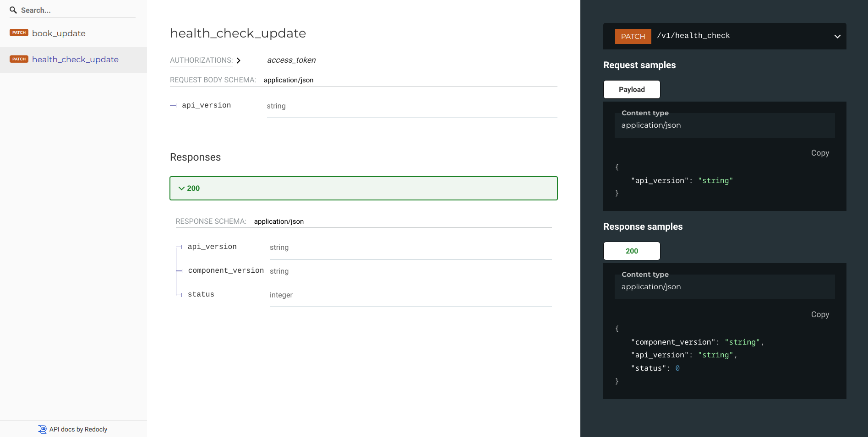Click response schema api_version field name
The width and height of the screenshot is (868, 437).
(x=212, y=247)
